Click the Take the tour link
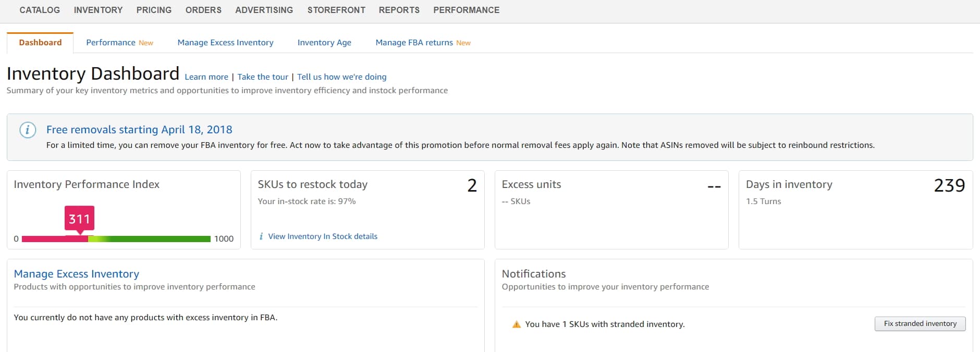The height and width of the screenshot is (352, 980). click(263, 77)
